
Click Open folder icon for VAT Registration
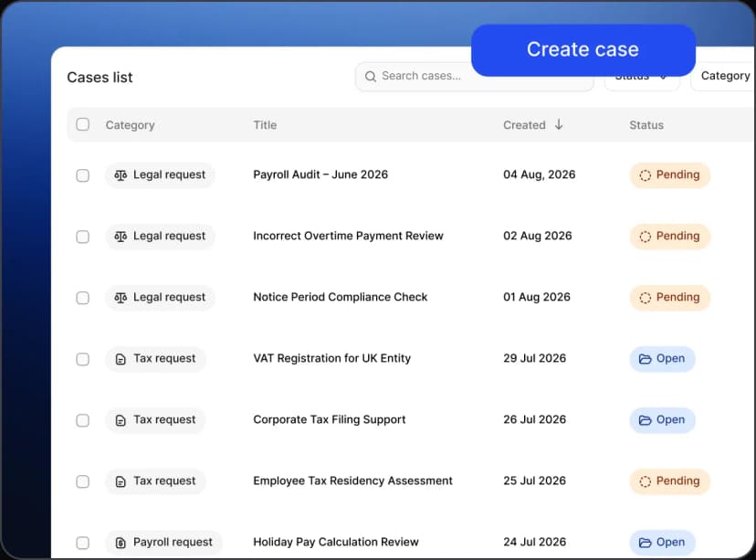pyautogui.click(x=646, y=359)
